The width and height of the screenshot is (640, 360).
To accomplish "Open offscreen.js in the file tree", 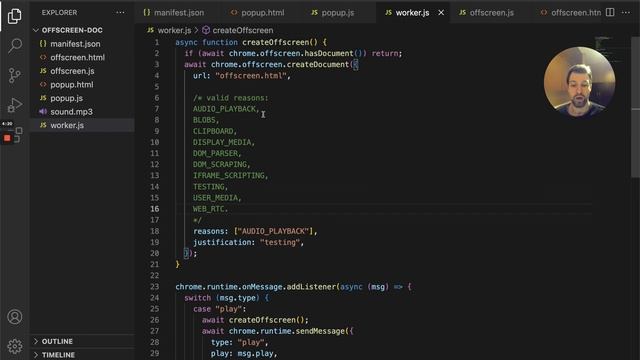I will 72,71.
